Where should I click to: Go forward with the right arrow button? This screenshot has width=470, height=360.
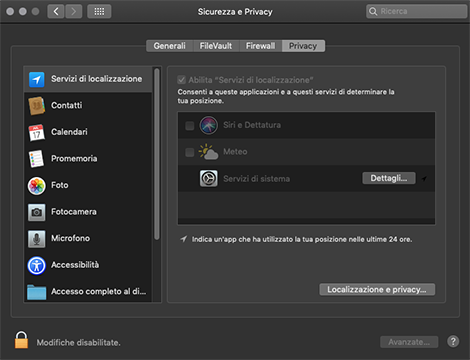(73, 12)
